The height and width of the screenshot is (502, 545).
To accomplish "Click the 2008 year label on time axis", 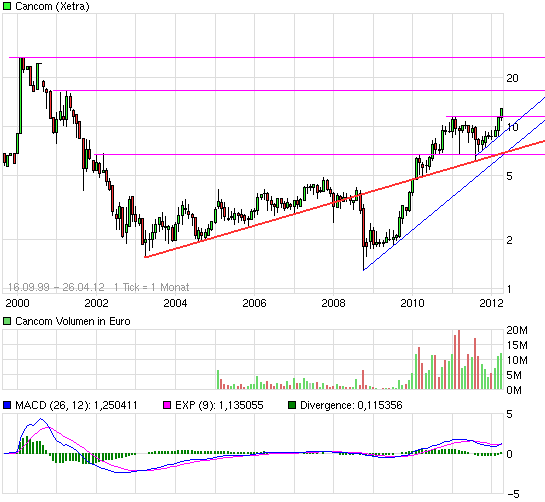I will click(x=333, y=303).
